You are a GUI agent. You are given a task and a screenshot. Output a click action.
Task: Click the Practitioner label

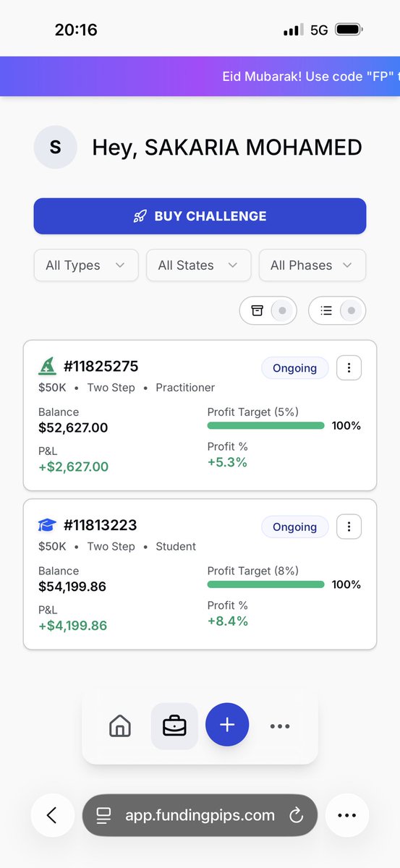click(185, 388)
